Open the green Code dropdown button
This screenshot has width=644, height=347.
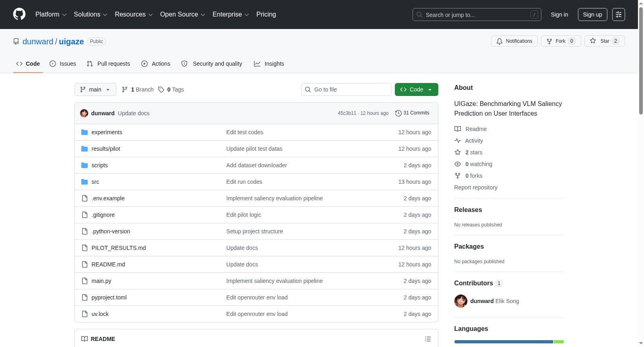click(417, 89)
